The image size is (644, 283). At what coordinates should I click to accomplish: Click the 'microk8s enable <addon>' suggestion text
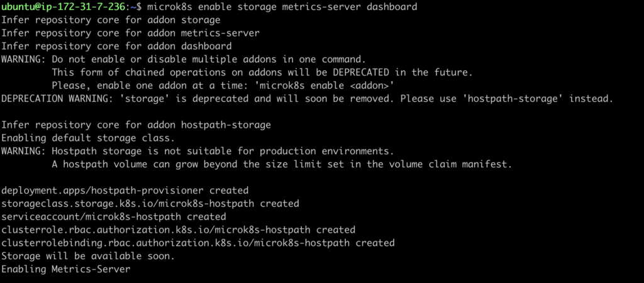tap(324, 86)
